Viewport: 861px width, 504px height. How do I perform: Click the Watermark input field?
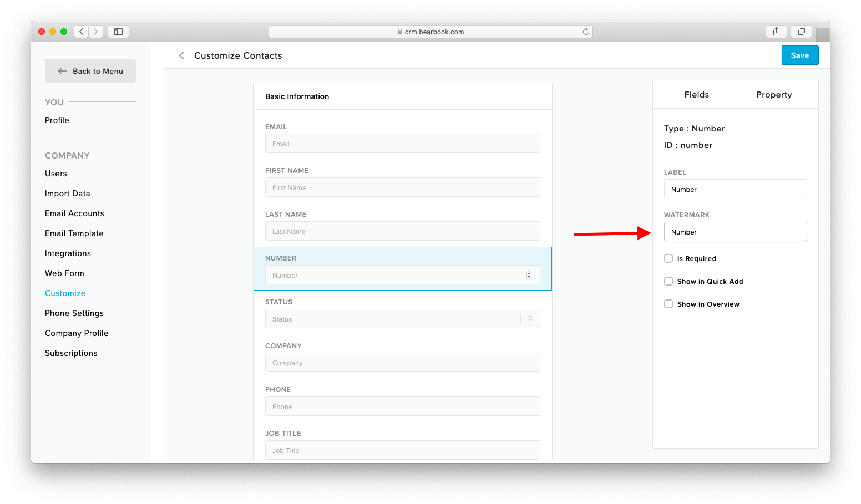[735, 232]
